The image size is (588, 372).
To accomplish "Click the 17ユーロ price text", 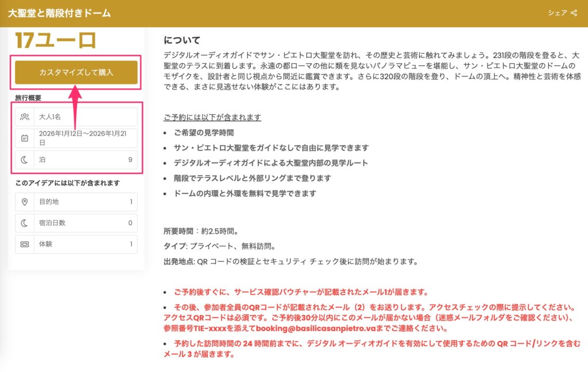I will (x=55, y=40).
